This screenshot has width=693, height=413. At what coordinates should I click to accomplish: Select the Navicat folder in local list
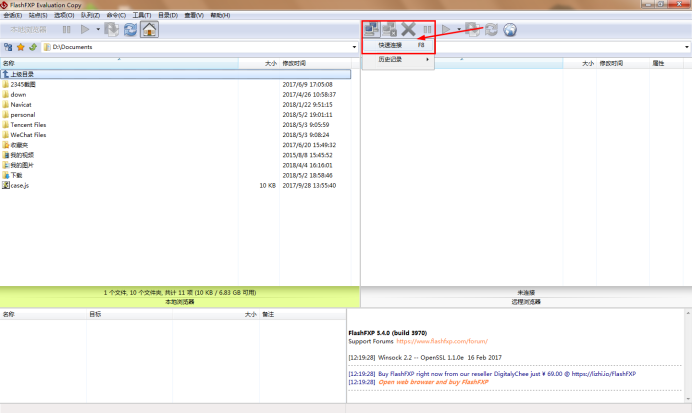pyautogui.click(x=21, y=105)
